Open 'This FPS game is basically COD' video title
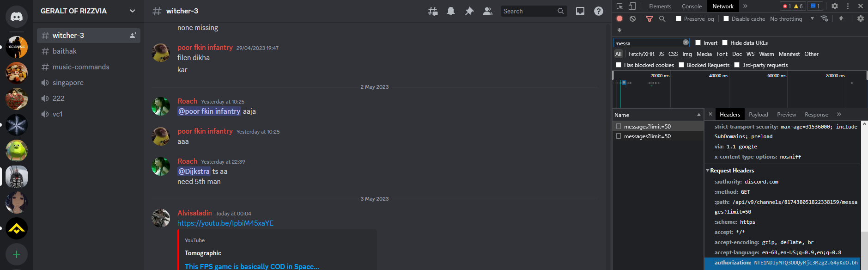The image size is (868, 270). click(252, 266)
